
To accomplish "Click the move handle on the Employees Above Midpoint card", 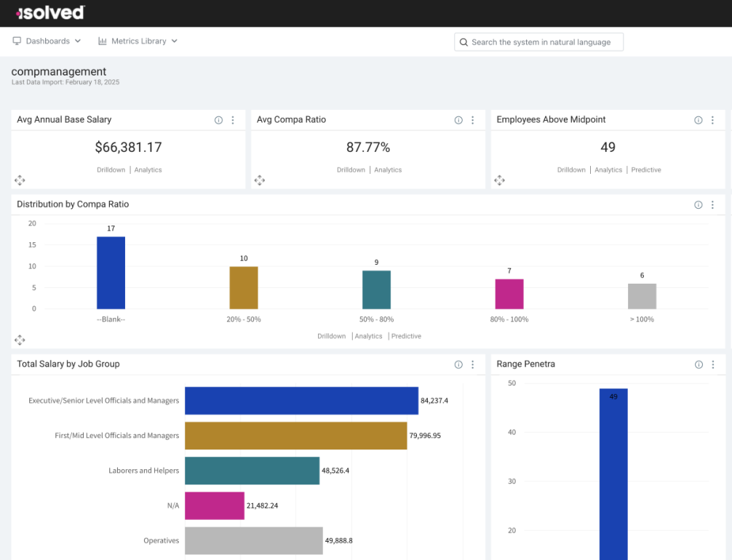I will click(x=499, y=180).
